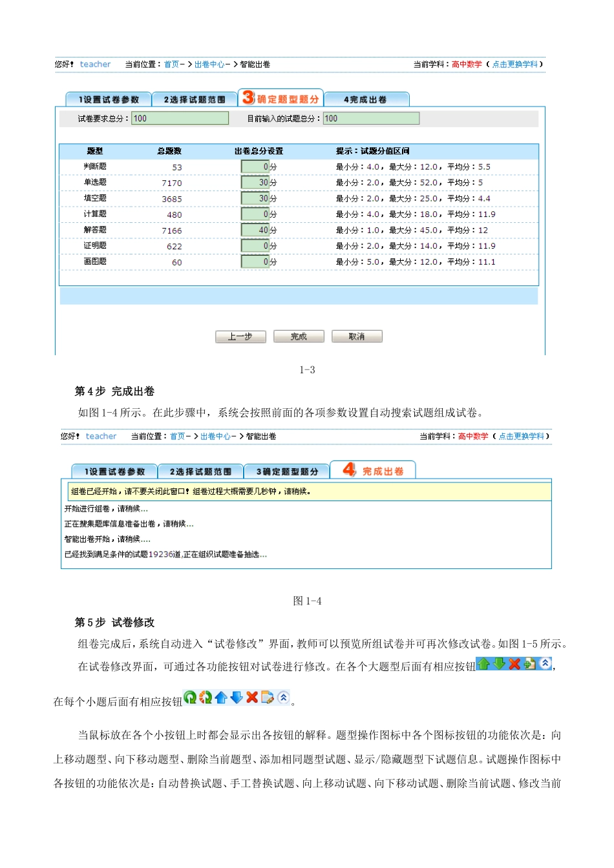The width and height of the screenshot is (614, 868).
Task: Open tab 2选择试题范围 in the upper screenshot
Action: pyautogui.click(x=195, y=99)
